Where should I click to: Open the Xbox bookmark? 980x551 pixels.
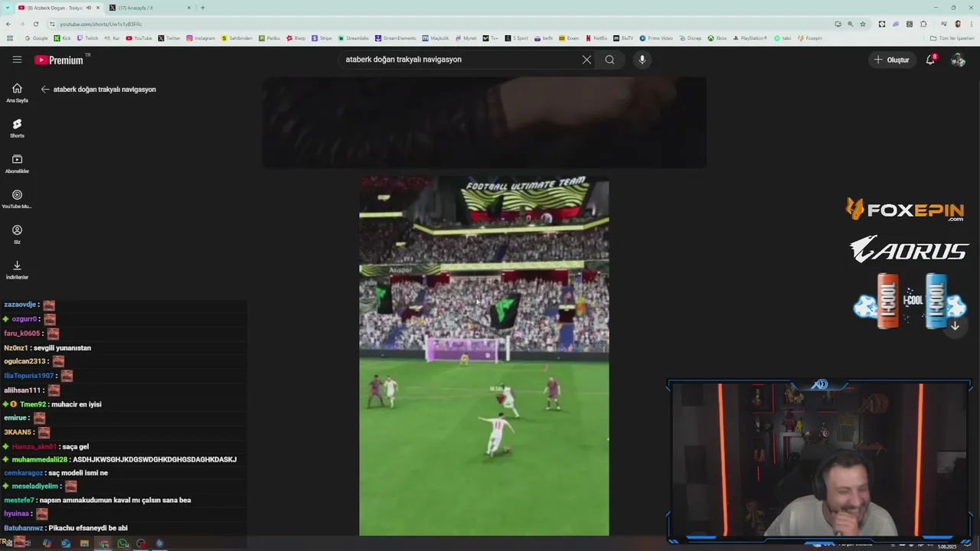717,38
